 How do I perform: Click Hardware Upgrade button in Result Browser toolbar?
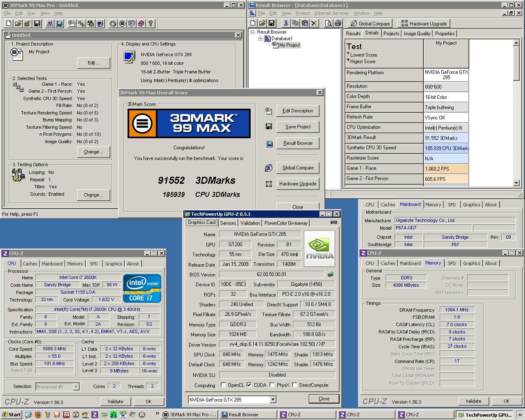tap(424, 23)
